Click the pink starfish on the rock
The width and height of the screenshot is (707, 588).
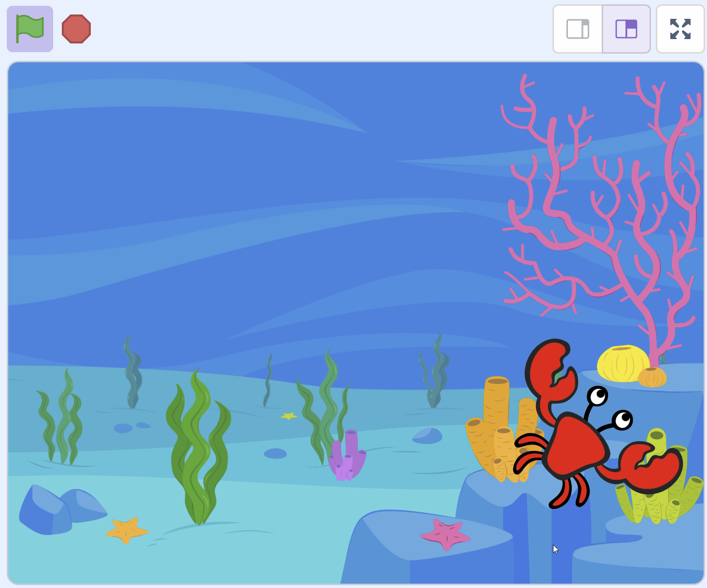pos(446,534)
